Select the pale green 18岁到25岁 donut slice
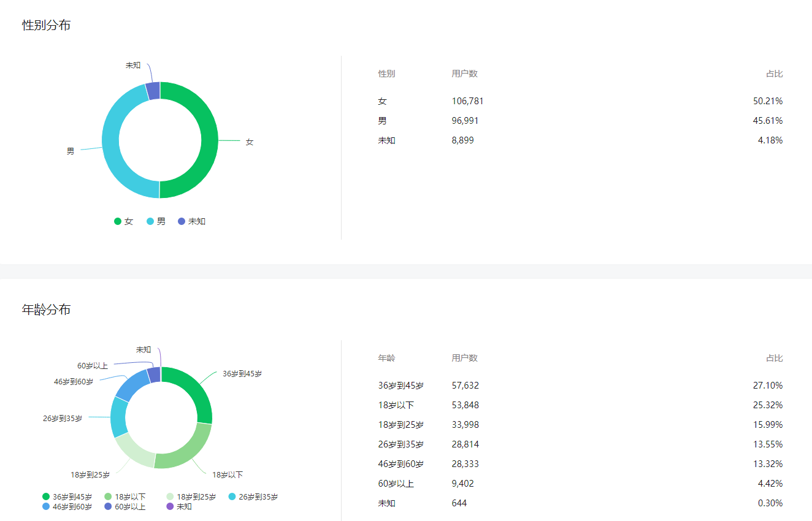This screenshot has width=812, height=521. (132, 452)
